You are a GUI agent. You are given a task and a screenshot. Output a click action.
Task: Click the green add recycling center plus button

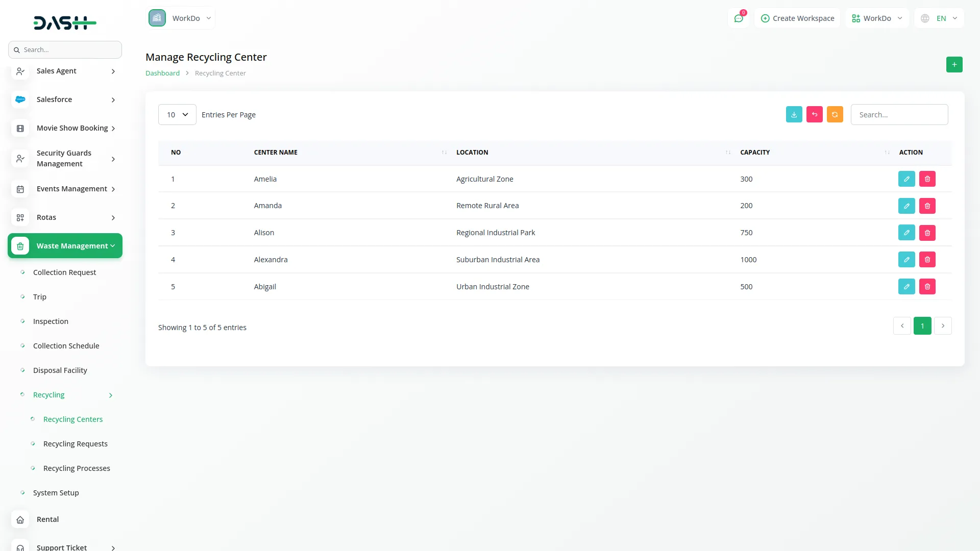(954, 65)
